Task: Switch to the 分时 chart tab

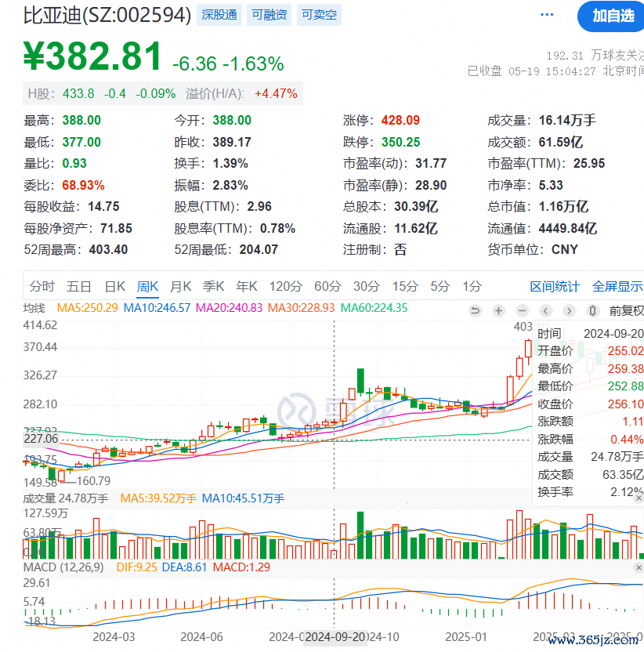Action: [42, 286]
